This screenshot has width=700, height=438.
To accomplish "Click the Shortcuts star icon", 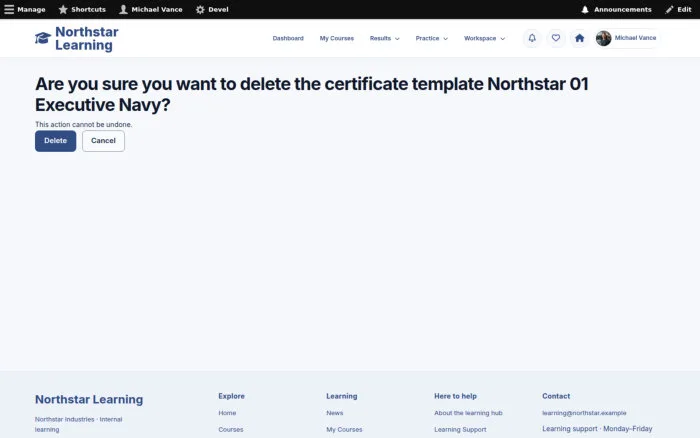I will (x=63, y=9).
